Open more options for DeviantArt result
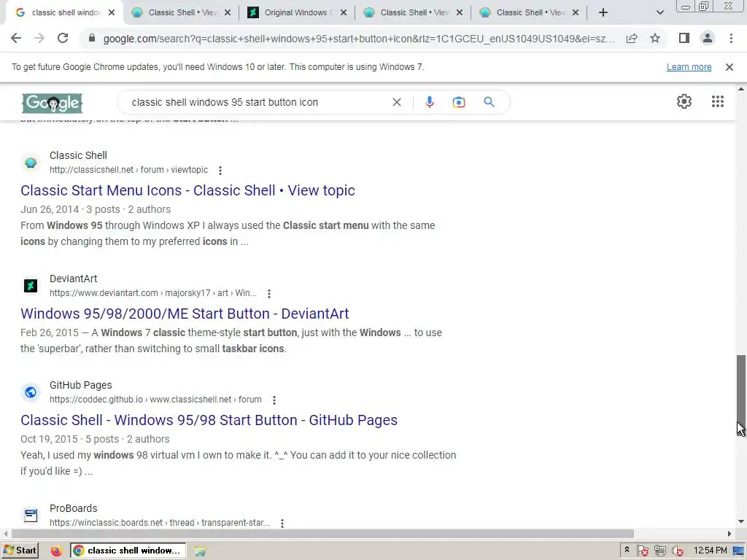The width and height of the screenshot is (747, 560). coord(268,293)
